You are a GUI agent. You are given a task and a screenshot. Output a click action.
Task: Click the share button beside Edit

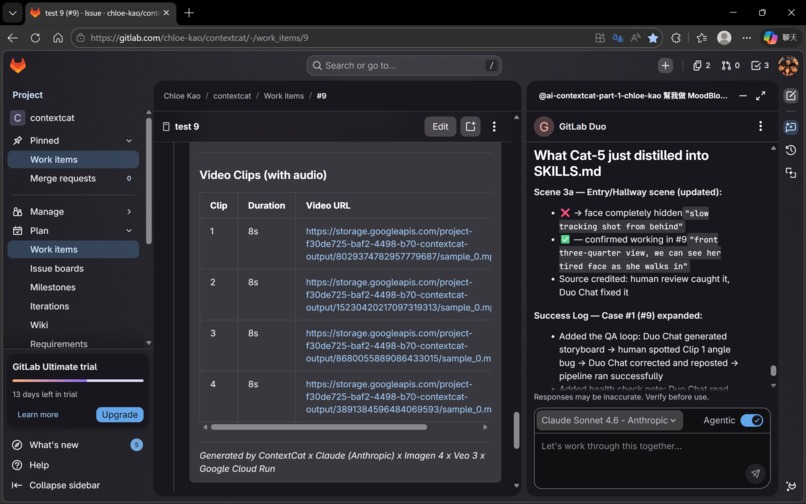coord(470,127)
